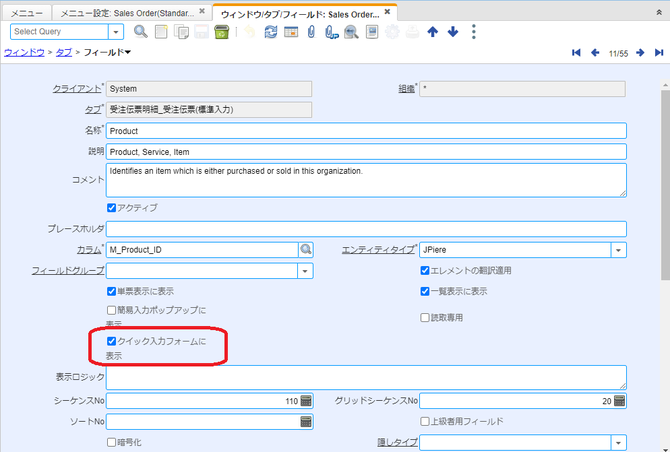
Task: Open the Select Query dropdown arrow
Action: coord(116,32)
